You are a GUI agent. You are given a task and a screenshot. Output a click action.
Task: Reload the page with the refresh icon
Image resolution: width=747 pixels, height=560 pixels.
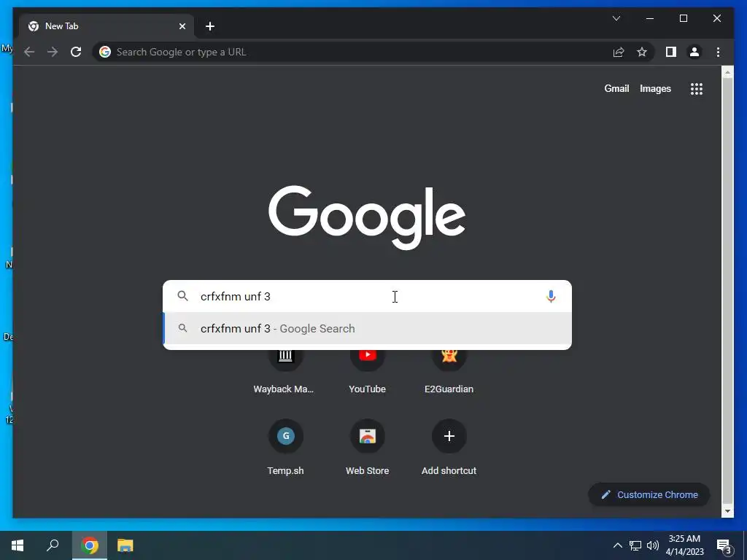click(76, 52)
